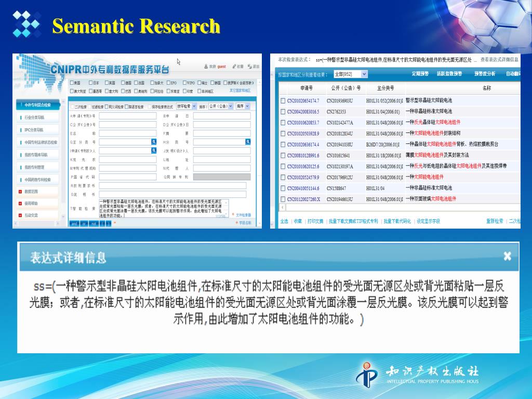This screenshot has width=532, height=399.
Task: Check the EPO checkbox
Action: click(168, 83)
